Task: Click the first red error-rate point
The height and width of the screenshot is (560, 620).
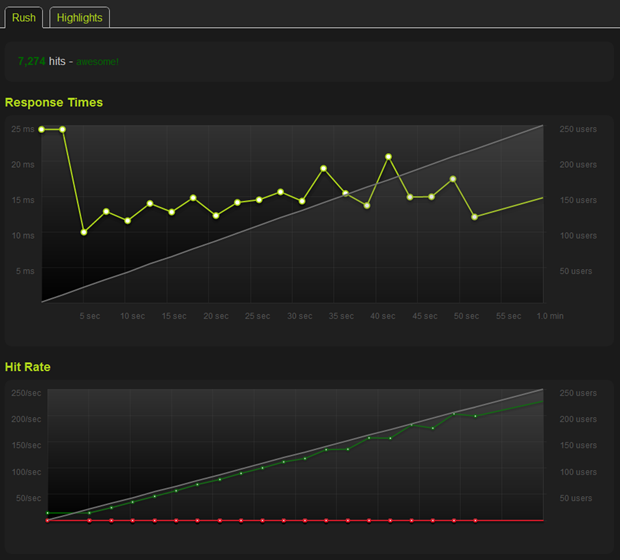Action: coord(47,520)
